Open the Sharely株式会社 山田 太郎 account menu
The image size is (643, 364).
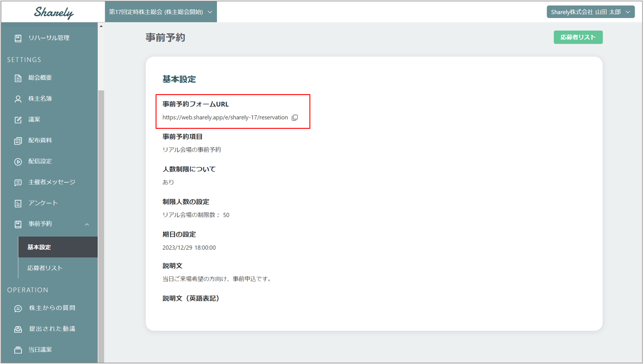coord(590,12)
